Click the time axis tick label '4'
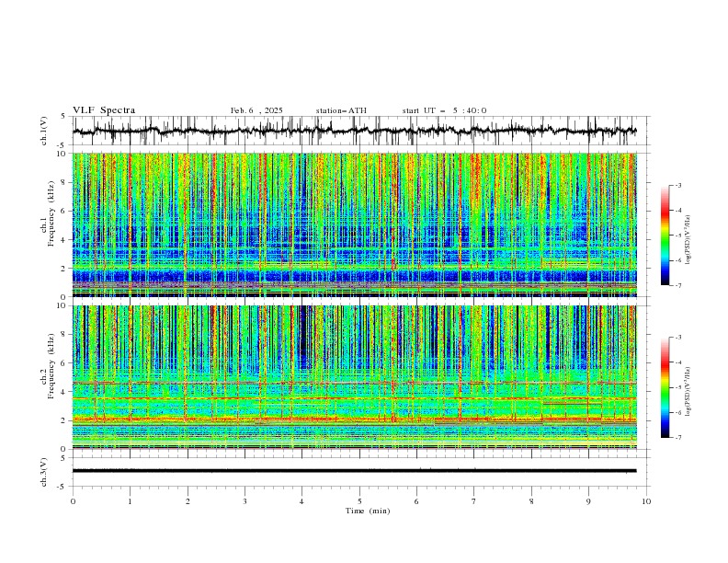Screen dimensions: 728x563 pos(301,501)
